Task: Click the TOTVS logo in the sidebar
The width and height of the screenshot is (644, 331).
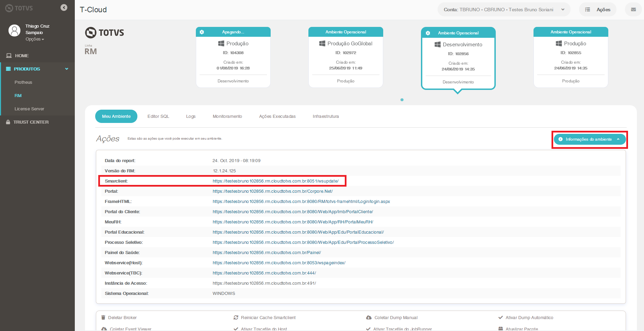Action: pos(19,8)
